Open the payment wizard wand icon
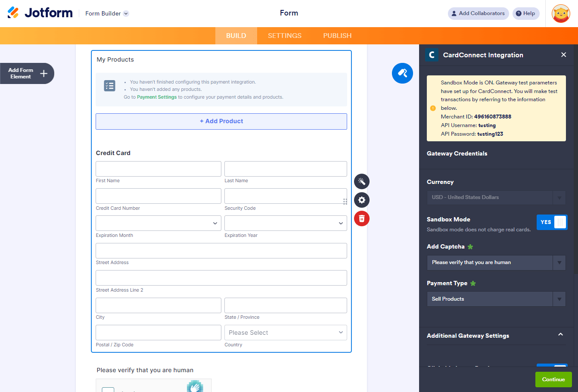Screen dimensions: 578x392 pos(362,181)
